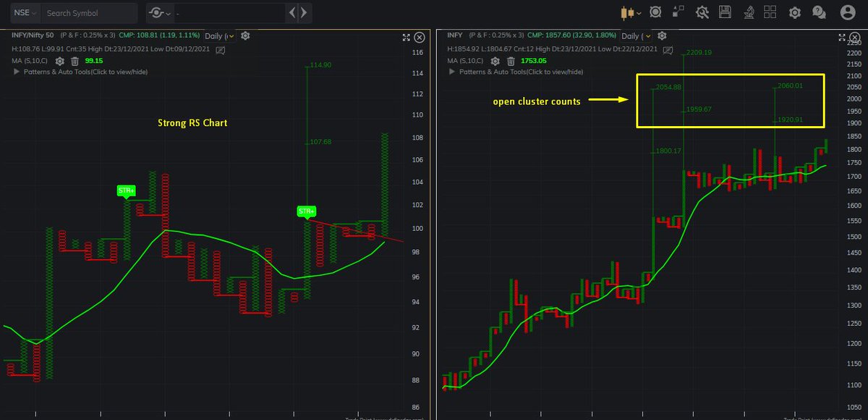868x420 pixels.
Task: Open the user profile avatar icon
Action: pyautogui.click(x=848, y=12)
